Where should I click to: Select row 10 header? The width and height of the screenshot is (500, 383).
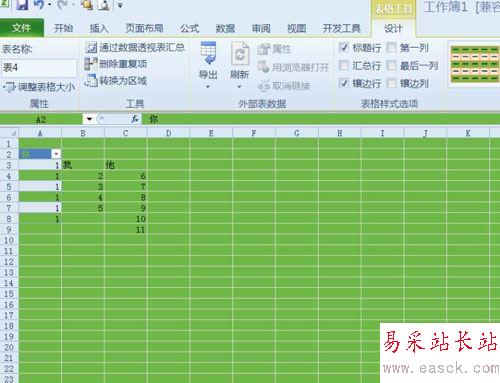tap(9, 240)
